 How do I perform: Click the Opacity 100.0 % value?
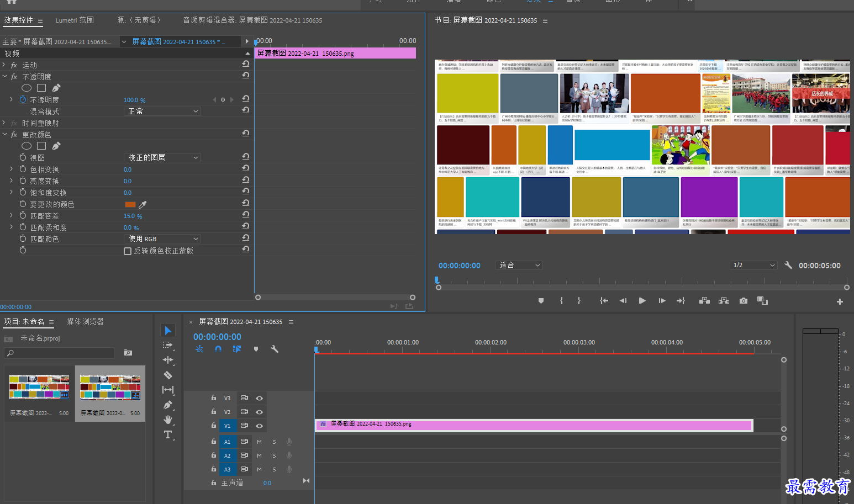coord(134,100)
